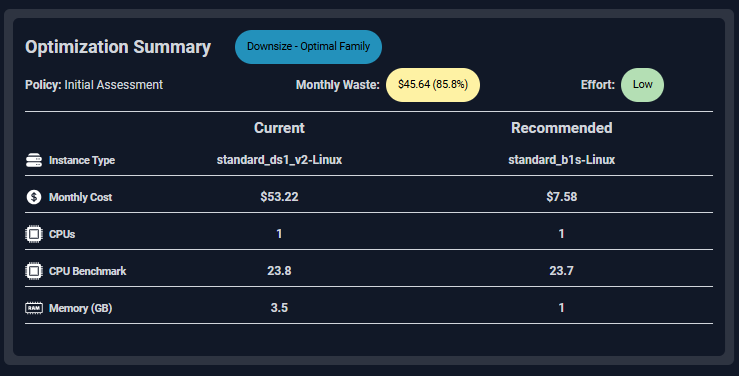Image resolution: width=739 pixels, height=376 pixels.
Task: Click the CPU Benchmark chip icon
Action: (x=34, y=271)
